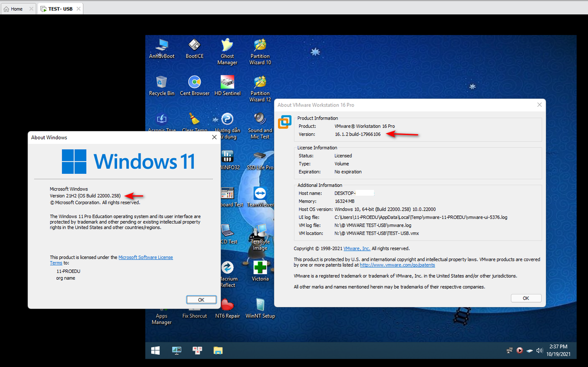Click the 'org name' text
The width and height of the screenshot is (588, 367).
(66, 278)
